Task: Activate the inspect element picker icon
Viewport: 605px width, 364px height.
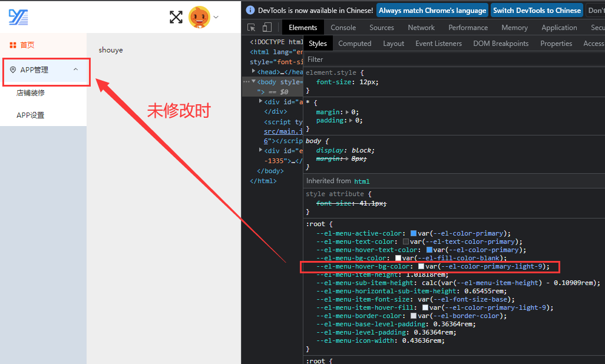Action: pyautogui.click(x=251, y=27)
